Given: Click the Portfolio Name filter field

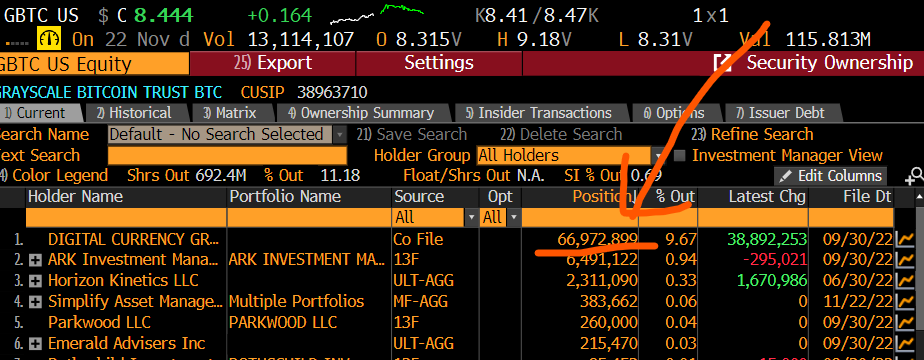Looking at the screenshot, I should (309, 218).
